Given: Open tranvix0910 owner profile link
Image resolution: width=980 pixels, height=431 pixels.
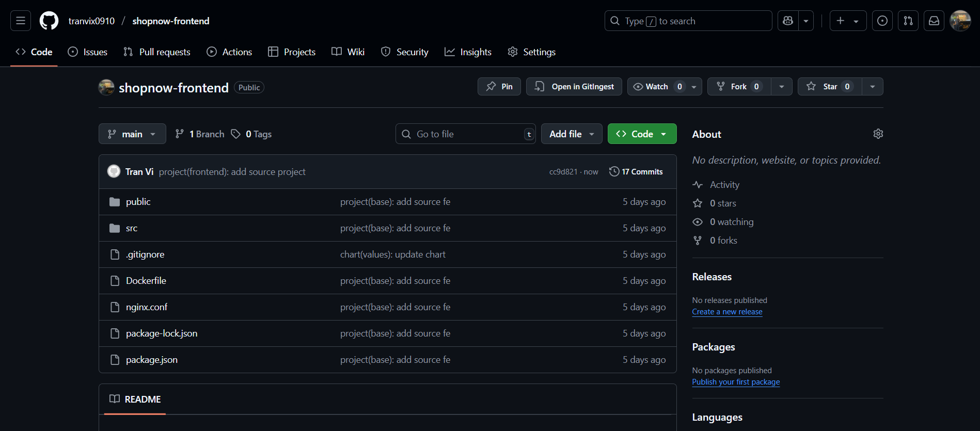Looking at the screenshot, I should [x=91, y=21].
